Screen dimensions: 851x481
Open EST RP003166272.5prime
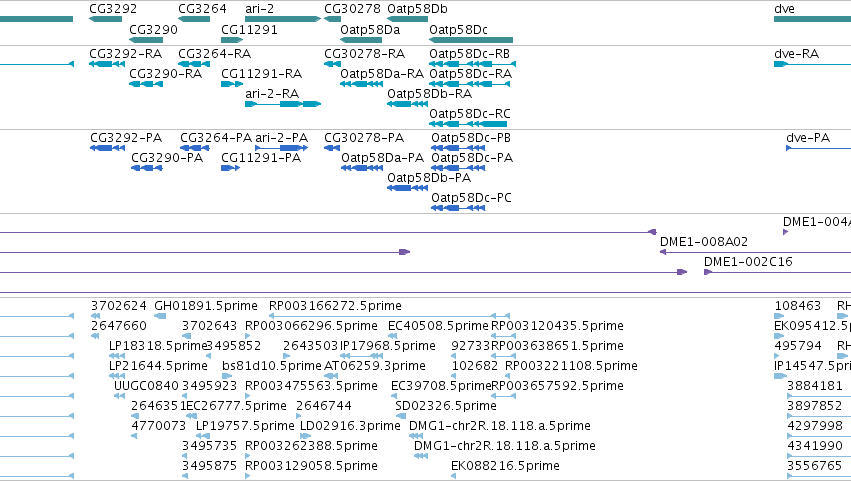point(390,316)
